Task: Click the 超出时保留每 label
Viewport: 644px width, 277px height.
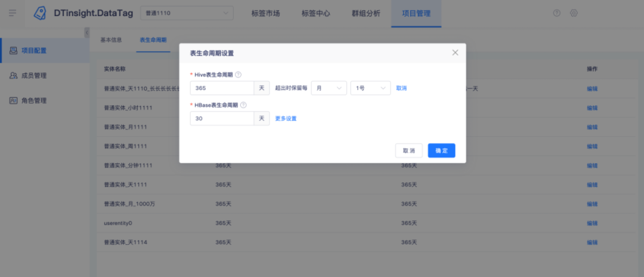Action: tap(291, 88)
